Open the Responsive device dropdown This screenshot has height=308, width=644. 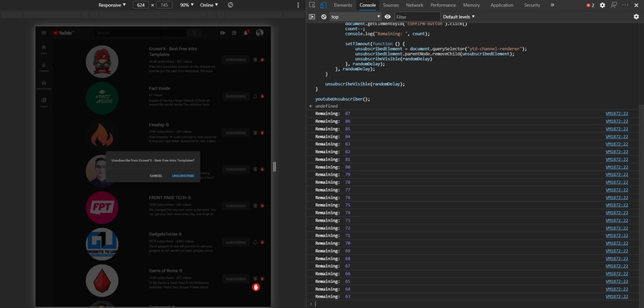(112, 5)
